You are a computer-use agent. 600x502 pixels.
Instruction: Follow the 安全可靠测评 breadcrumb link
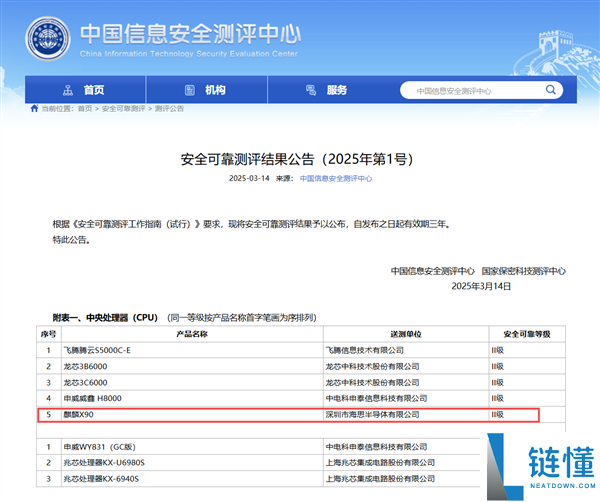(123, 109)
